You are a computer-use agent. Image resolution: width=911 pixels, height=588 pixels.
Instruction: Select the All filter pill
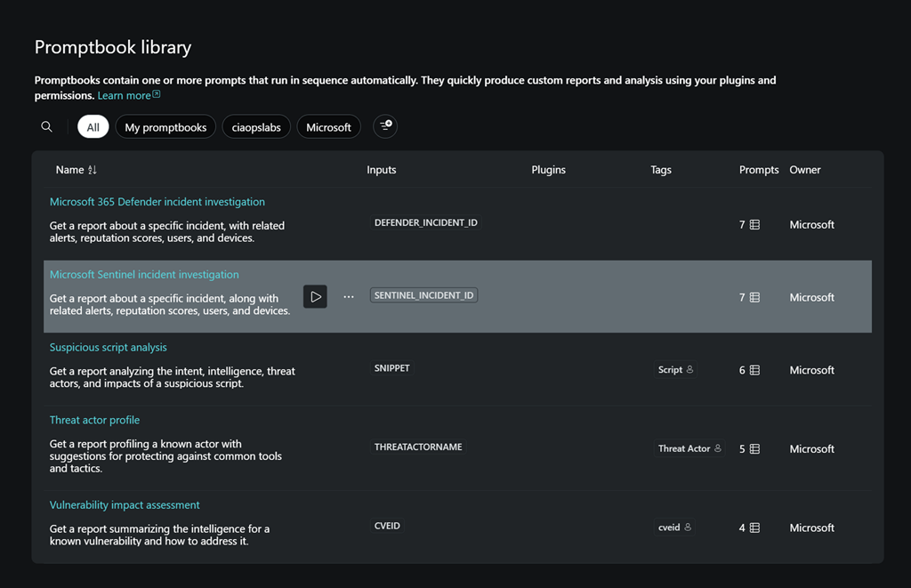point(93,127)
